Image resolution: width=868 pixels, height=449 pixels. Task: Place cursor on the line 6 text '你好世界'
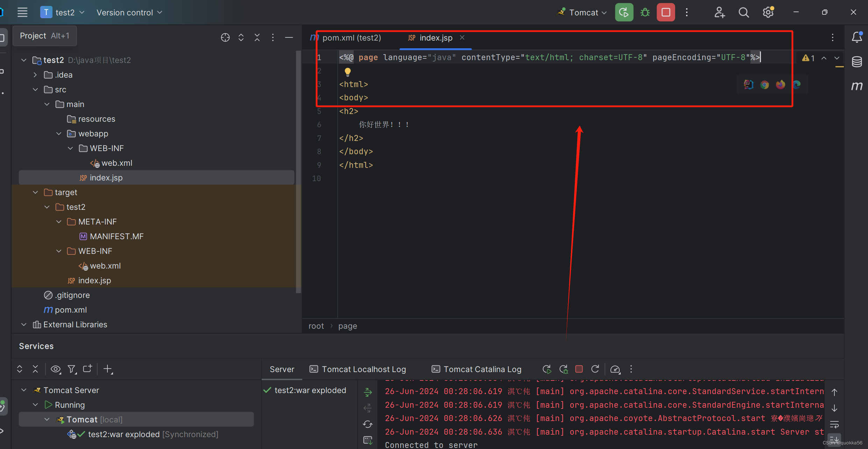point(374,124)
